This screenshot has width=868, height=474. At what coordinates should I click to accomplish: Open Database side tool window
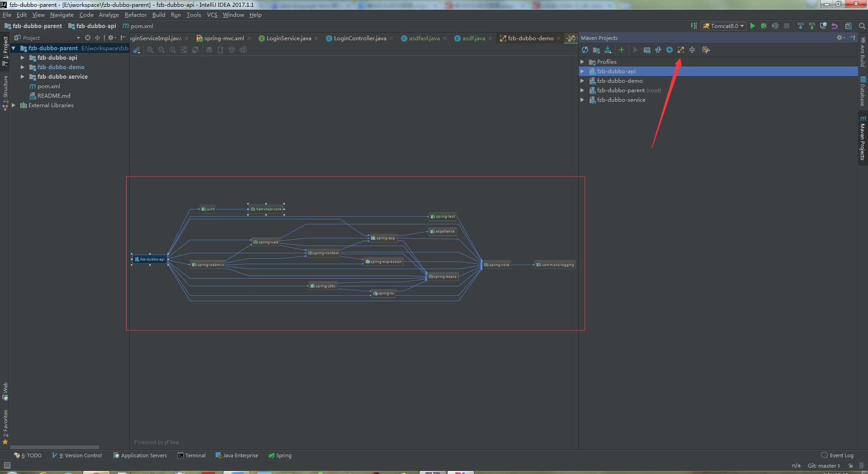(863, 92)
